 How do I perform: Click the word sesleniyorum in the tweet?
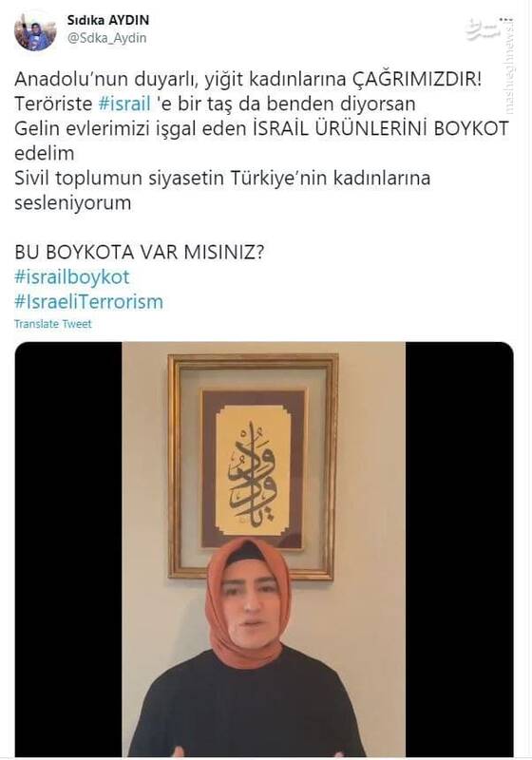click(x=73, y=203)
